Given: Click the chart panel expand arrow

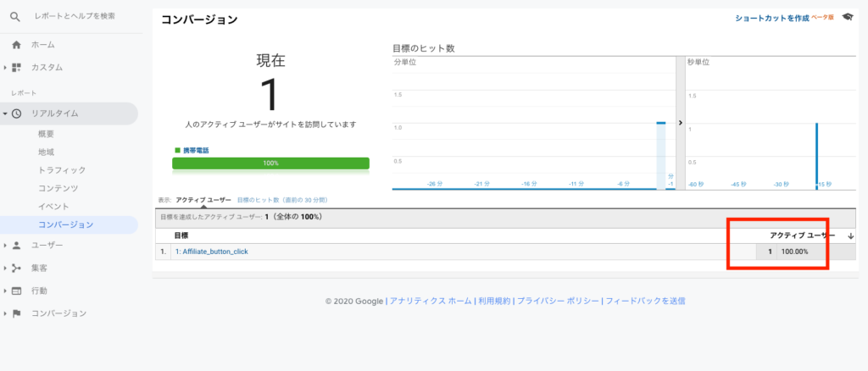Looking at the screenshot, I should (681, 123).
